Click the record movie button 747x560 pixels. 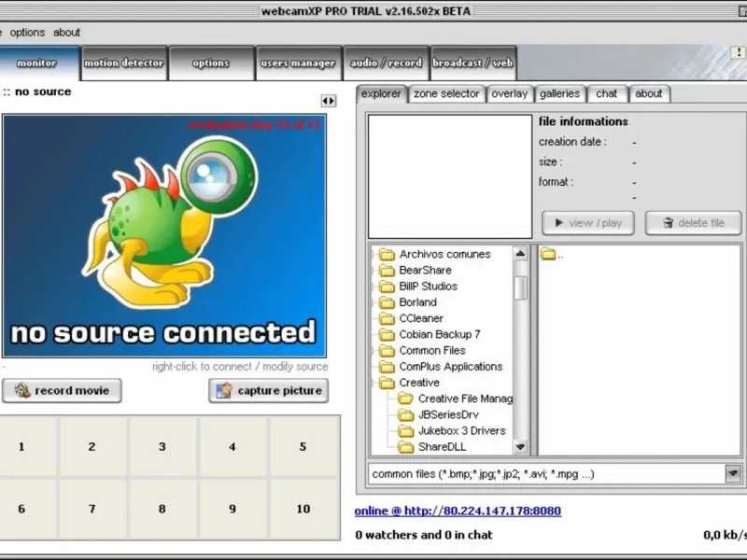(62, 390)
